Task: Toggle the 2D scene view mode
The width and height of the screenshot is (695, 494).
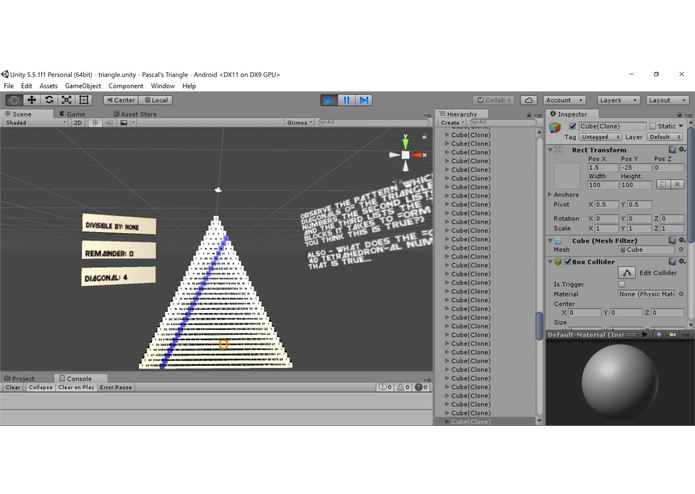Action: click(x=78, y=123)
